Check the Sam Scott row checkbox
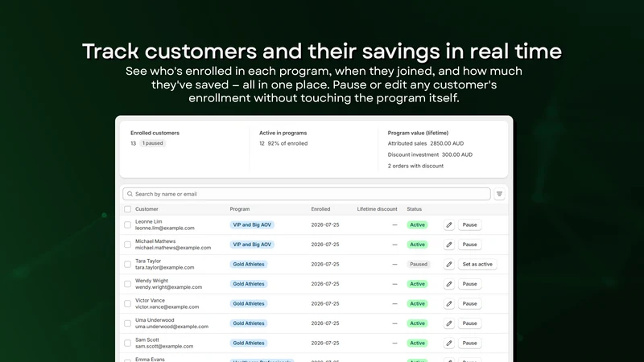This screenshot has height=362, width=644. coord(128,343)
